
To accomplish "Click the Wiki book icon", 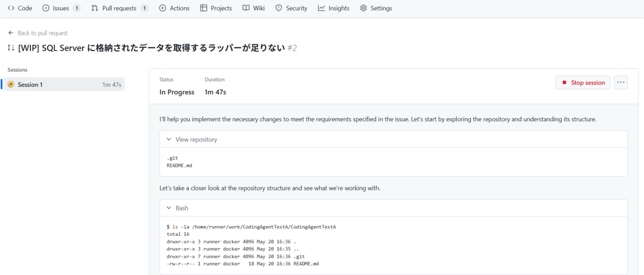I will pos(246,8).
